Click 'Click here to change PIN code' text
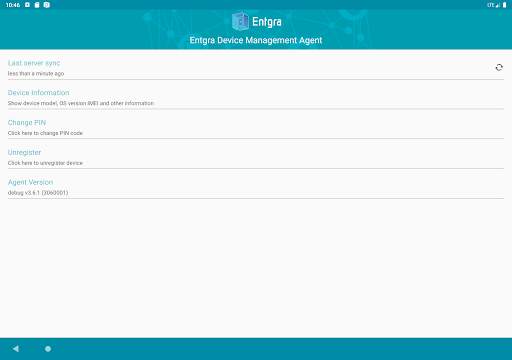The height and width of the screenshot is (360, 512). click(45, 133)
